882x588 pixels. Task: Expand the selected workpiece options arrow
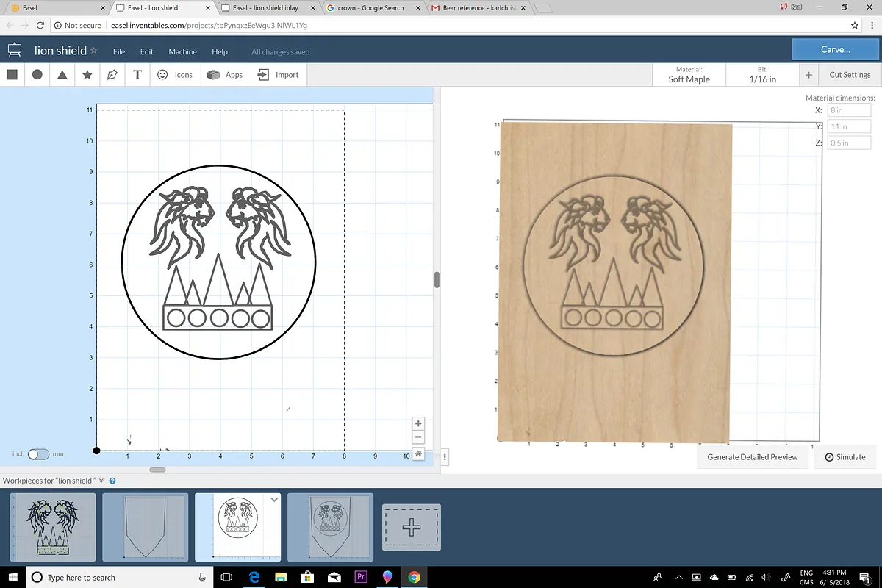coord(274,500)
